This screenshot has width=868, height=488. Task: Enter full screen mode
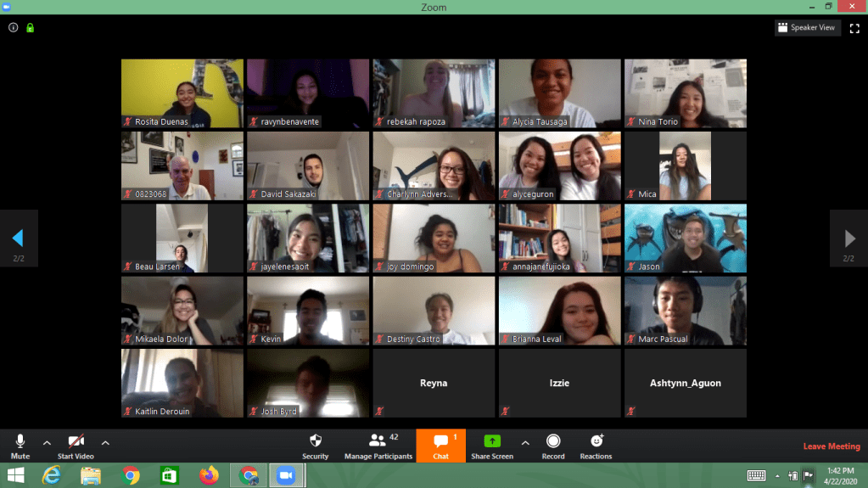(854, 27)
